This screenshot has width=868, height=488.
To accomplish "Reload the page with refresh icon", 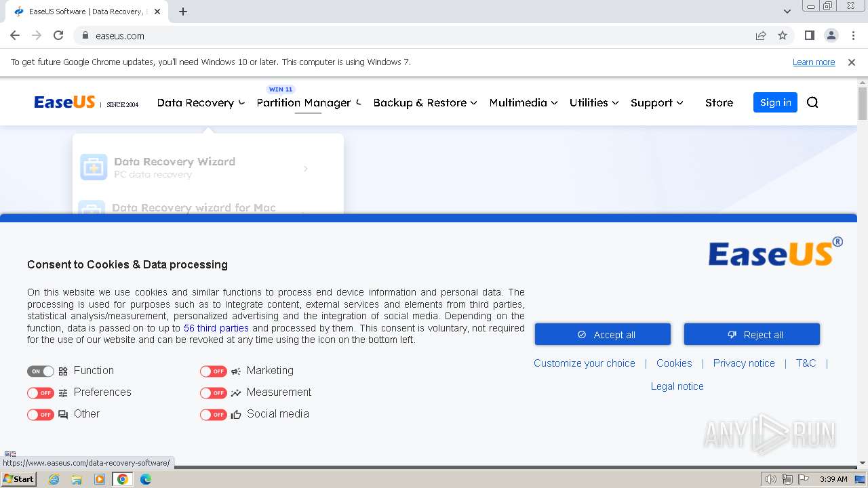I will coord(58,35).
